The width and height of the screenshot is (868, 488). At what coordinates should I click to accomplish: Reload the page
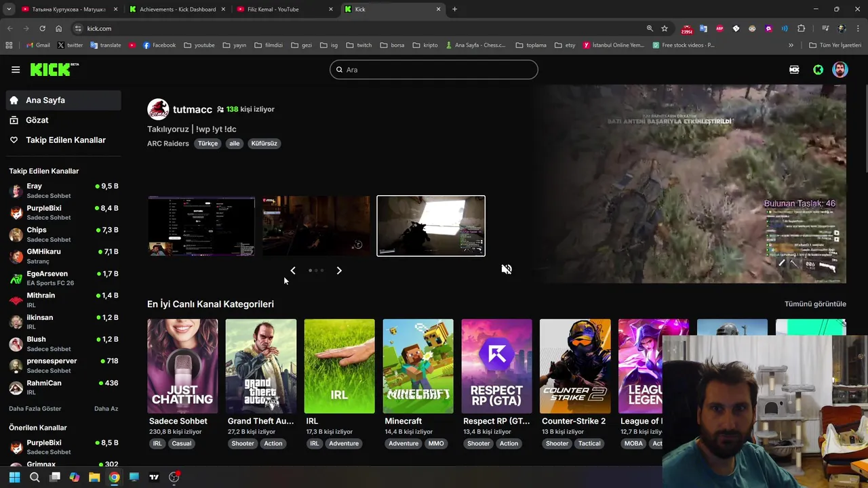point(42,28)
